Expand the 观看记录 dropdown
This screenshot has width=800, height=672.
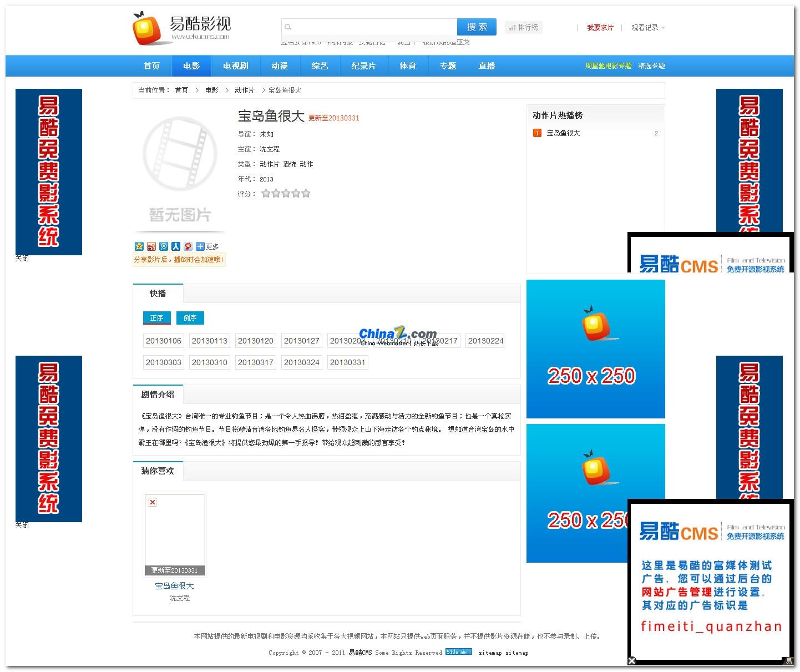tap(648, 27)
